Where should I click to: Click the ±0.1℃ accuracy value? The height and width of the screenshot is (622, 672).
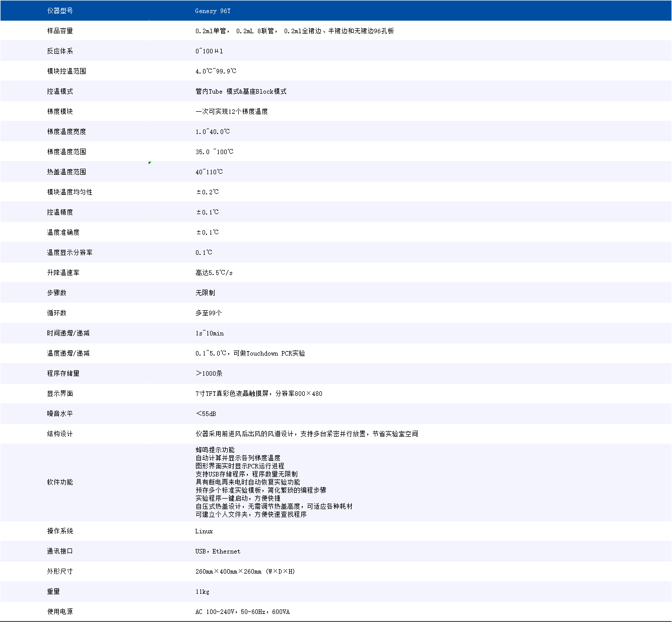pos(207,212)
